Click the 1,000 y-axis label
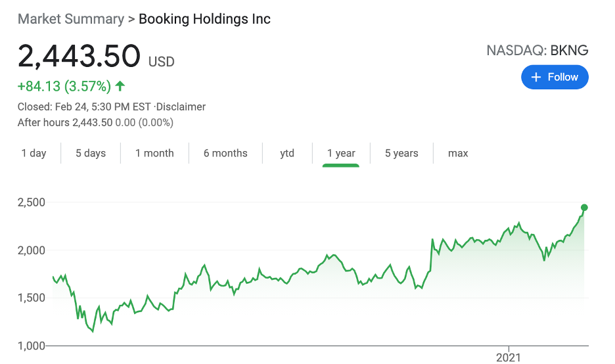This screenshot has width=615, height=364. [x=32, y=346]
